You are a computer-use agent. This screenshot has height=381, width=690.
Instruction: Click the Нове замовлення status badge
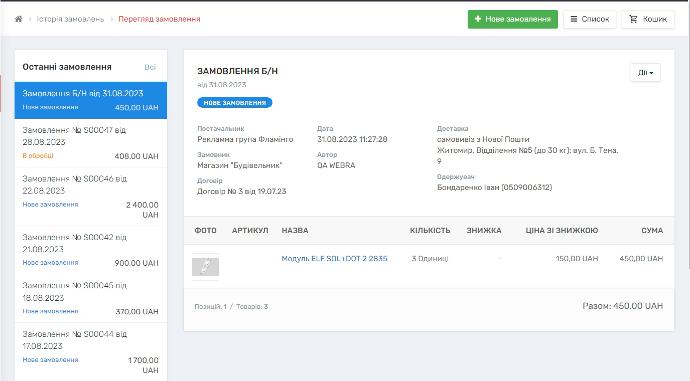click(x=235, y=103)
